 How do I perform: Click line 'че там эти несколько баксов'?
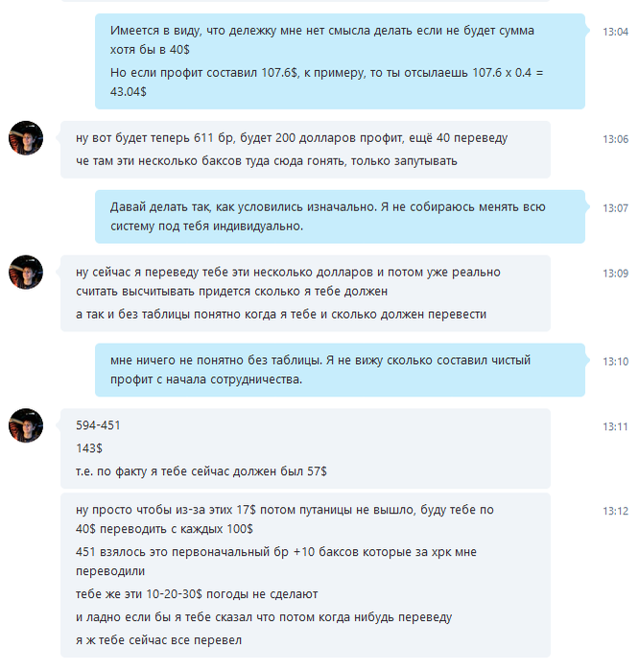[x=267, y=161]
